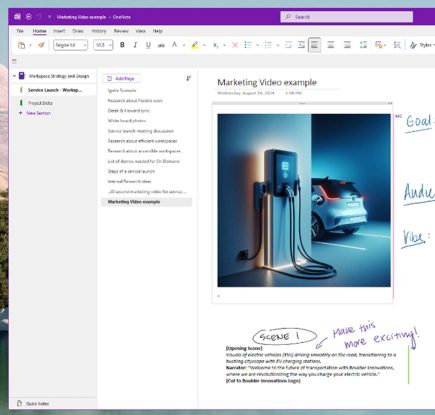Open the highlight color dropdown arrow
The height and width of the screenshot is (415, 435).
204,45
